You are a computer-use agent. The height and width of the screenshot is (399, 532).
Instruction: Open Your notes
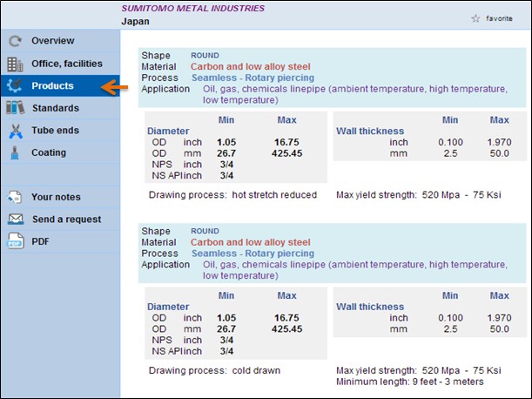coord(56,197)
